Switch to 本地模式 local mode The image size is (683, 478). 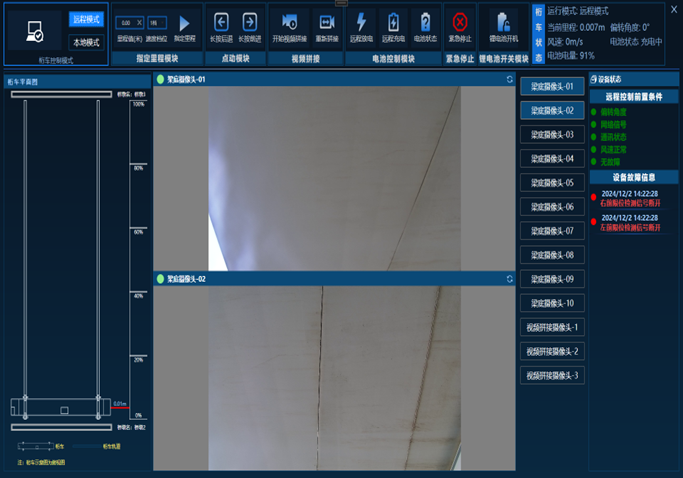click(86, 42)
